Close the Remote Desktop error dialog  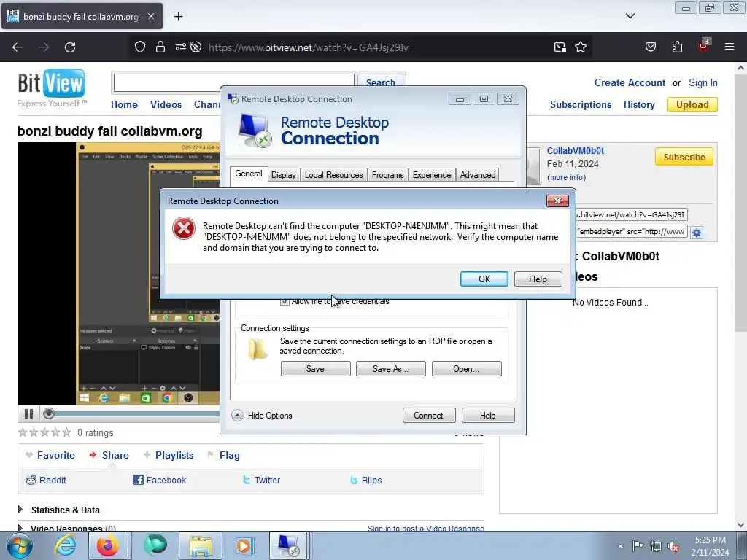coord(557,201)
